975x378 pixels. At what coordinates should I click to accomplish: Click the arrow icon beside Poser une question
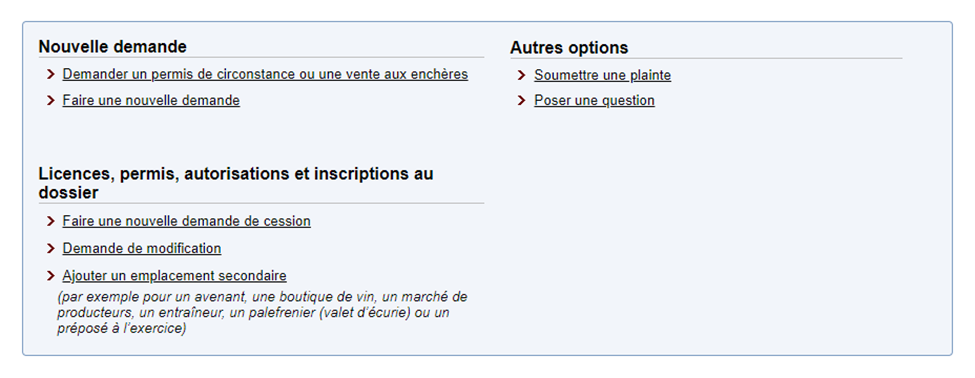pos(522,101)
